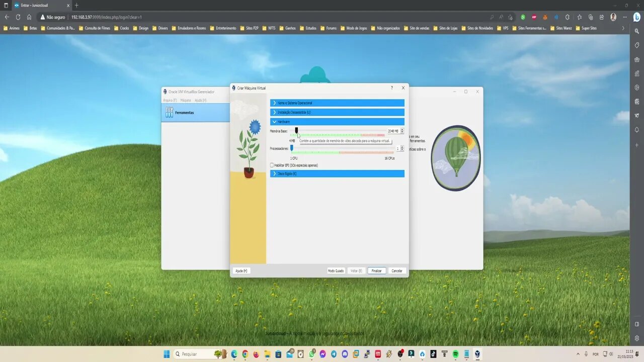The height and width of the screenshot is (362, 644).
Task: Click the "4 MB" label under the memory slider
Action: pyautogui.click(x=292, y=141)
